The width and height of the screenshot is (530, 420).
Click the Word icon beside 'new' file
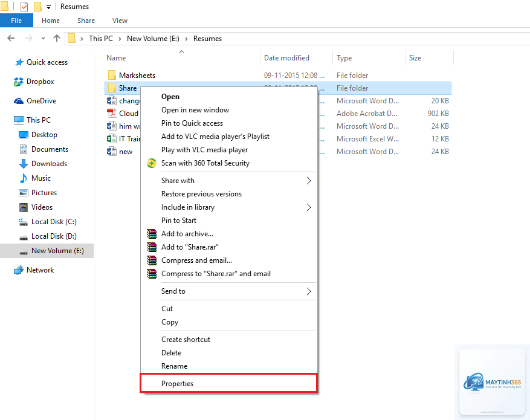click(112, 151)
